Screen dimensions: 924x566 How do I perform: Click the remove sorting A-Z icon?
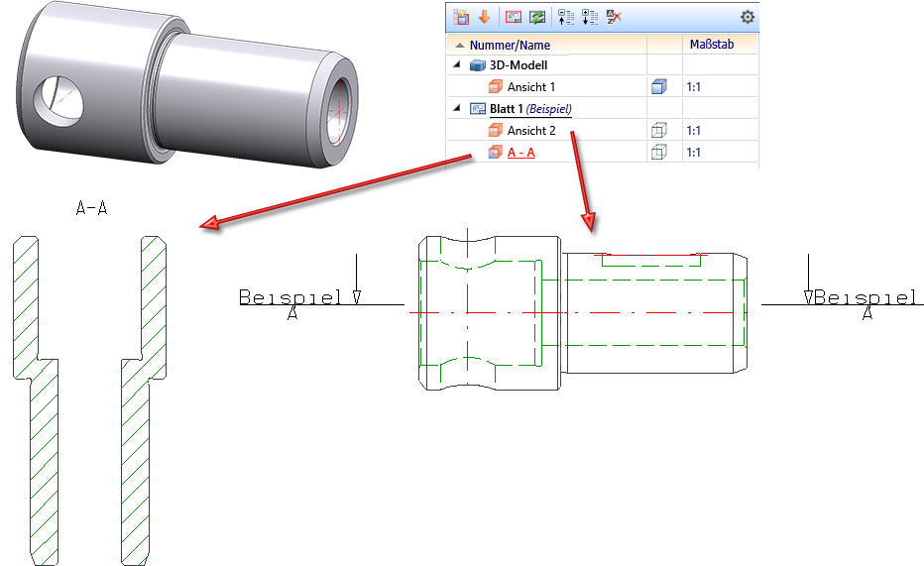(615, 17)
